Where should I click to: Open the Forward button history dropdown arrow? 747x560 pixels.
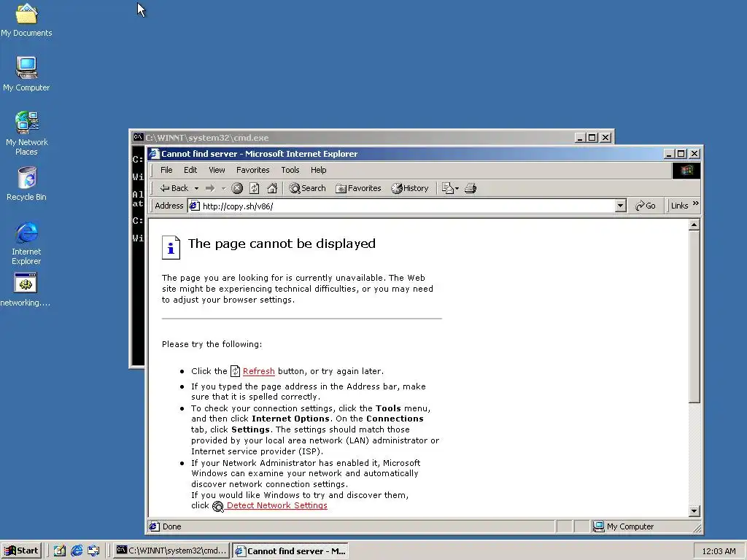point(223,189)
